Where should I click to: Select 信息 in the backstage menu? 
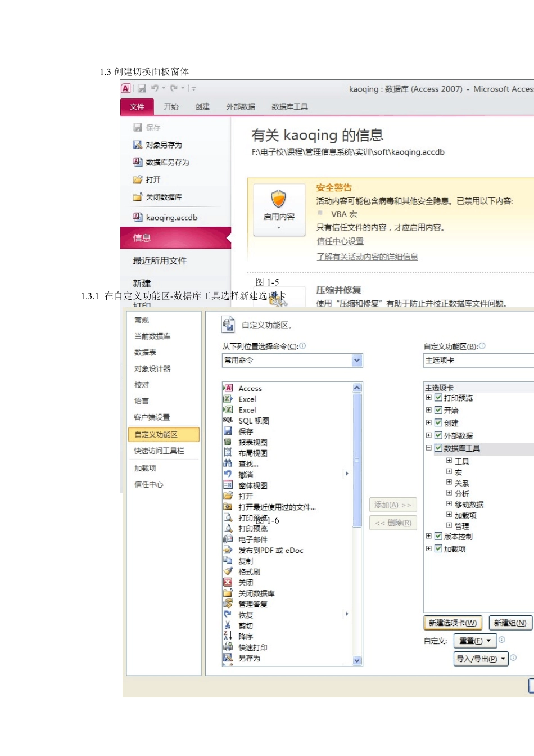[175, 238]
